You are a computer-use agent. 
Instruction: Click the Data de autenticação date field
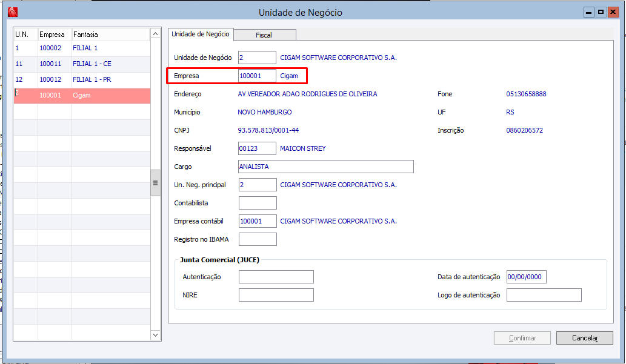[x=526, y=277]
